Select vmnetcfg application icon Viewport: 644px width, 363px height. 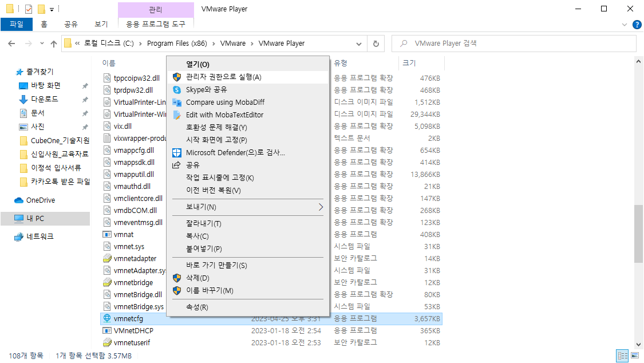point(107,319)
